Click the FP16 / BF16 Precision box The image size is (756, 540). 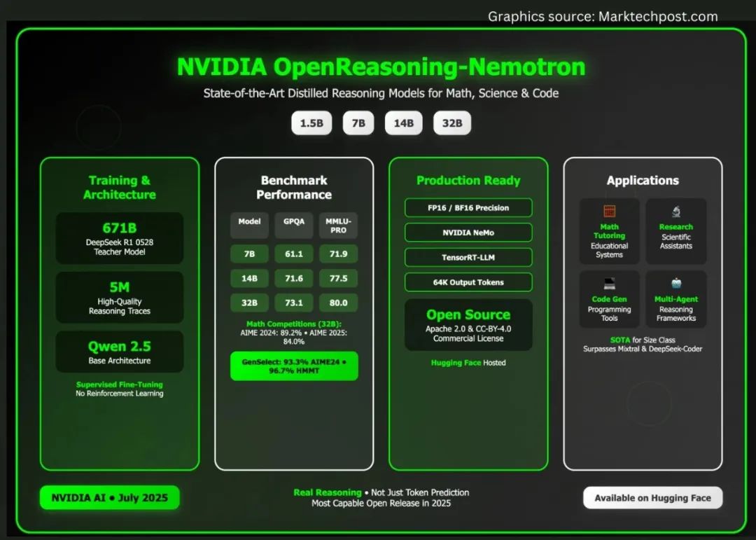[468, 208]
